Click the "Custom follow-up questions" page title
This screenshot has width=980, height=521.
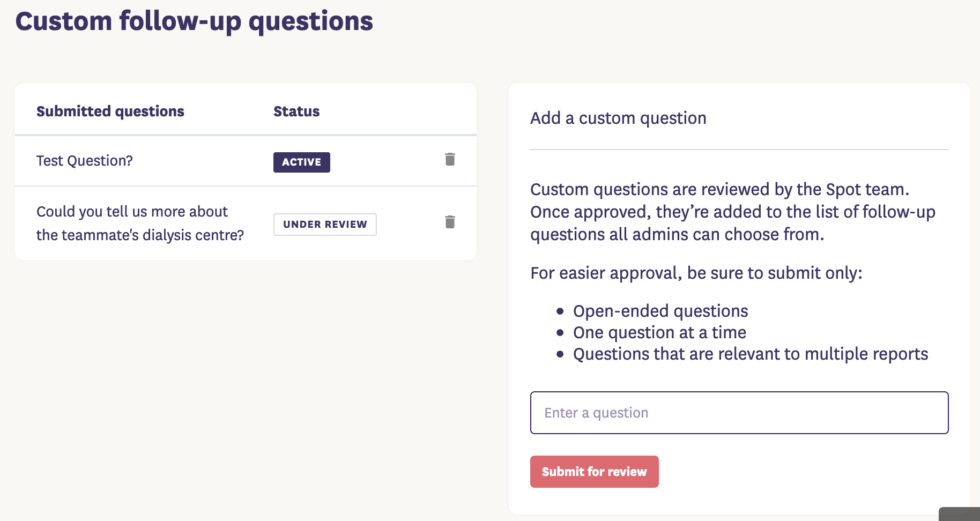(x=194, y=21)
